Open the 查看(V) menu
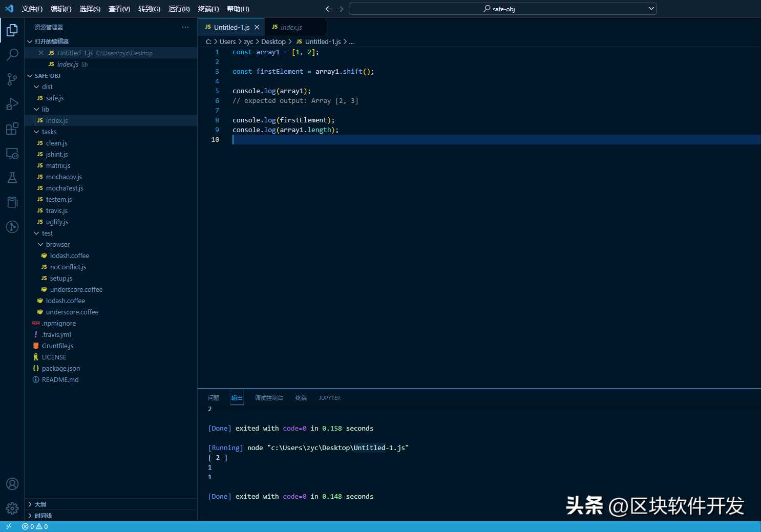Screen dimensions: 761x532 click(119, 9)
